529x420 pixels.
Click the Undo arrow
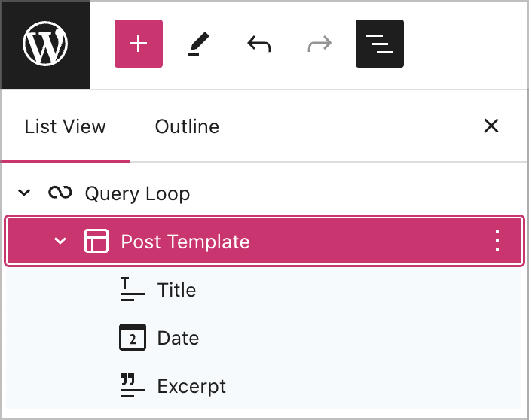pos(259,44)
